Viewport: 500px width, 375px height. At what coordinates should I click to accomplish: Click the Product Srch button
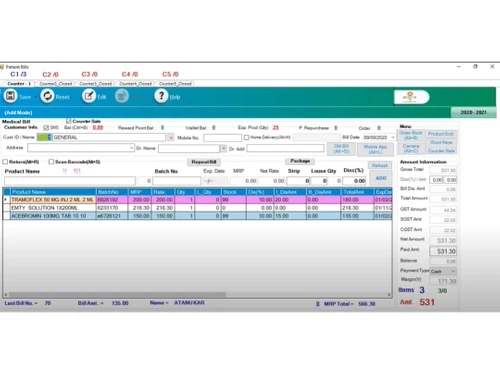coord(441,134)
